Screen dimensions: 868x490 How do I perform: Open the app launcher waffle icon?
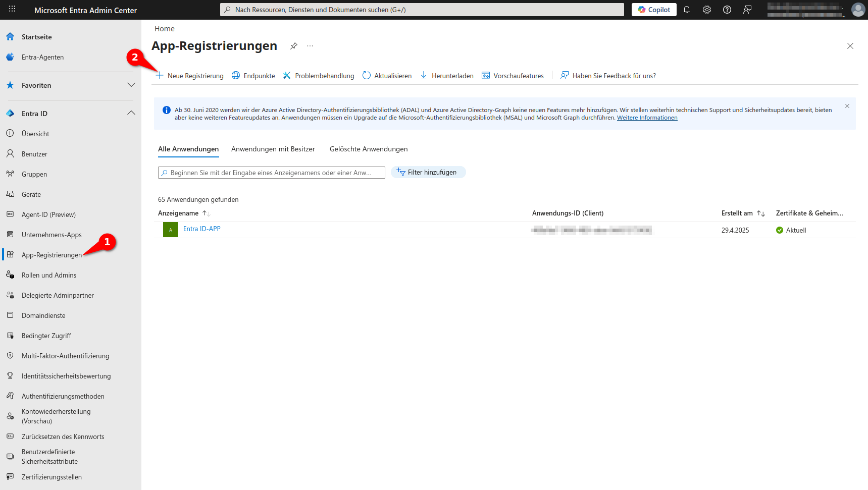tap(12, 9)
